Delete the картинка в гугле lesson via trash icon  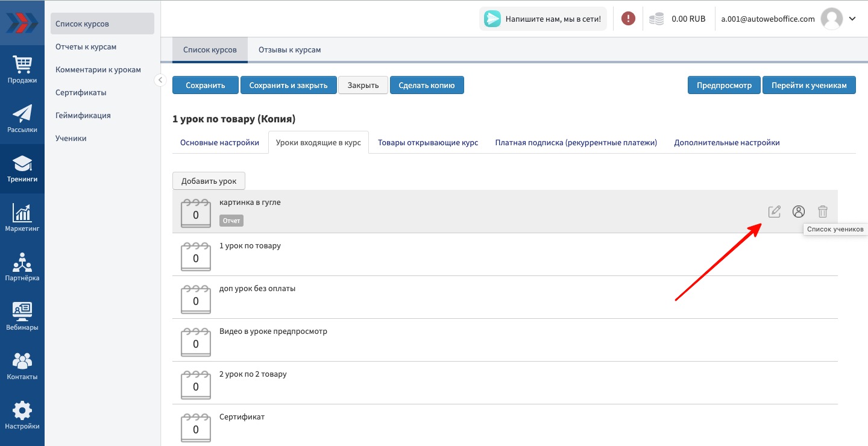tap(823, 212)
